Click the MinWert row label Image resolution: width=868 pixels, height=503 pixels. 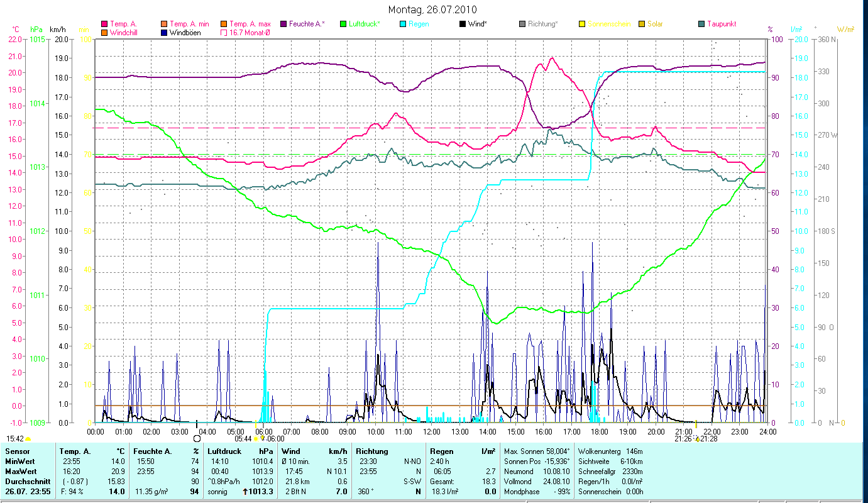tap(20, 462)
